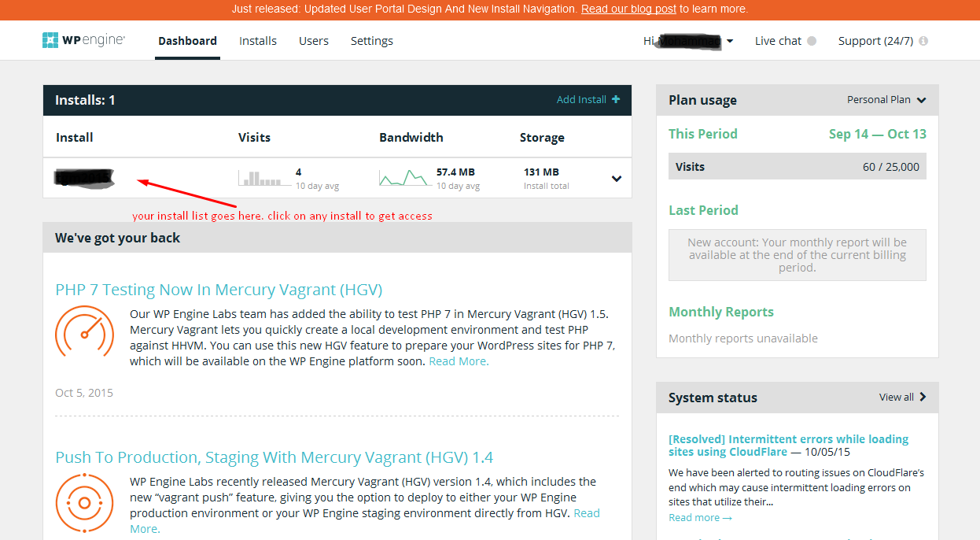Screen dimensions: 980x540
Task: Follow the 'Read our blog post' banner link
Action: (x=628, y=9)
